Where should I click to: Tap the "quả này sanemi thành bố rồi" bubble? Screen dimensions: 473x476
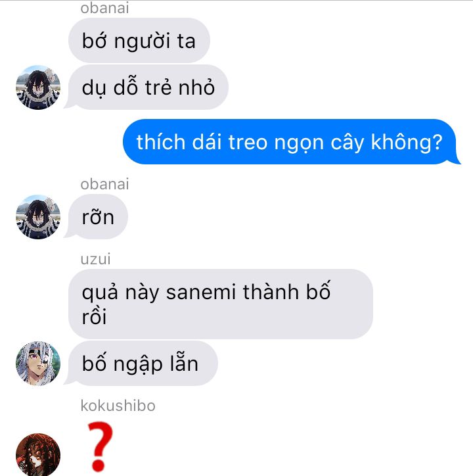coord(221,304)
